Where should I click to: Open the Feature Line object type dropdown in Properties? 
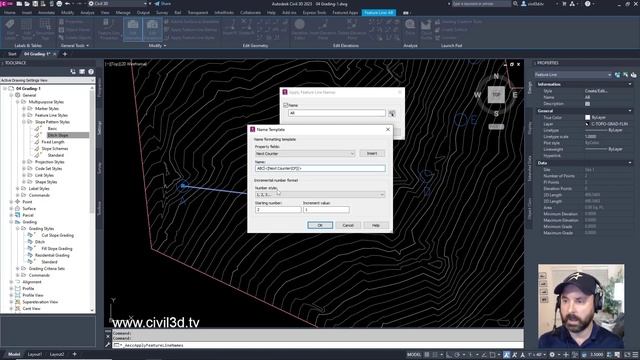pyautogui.click(x=573, y=75)
